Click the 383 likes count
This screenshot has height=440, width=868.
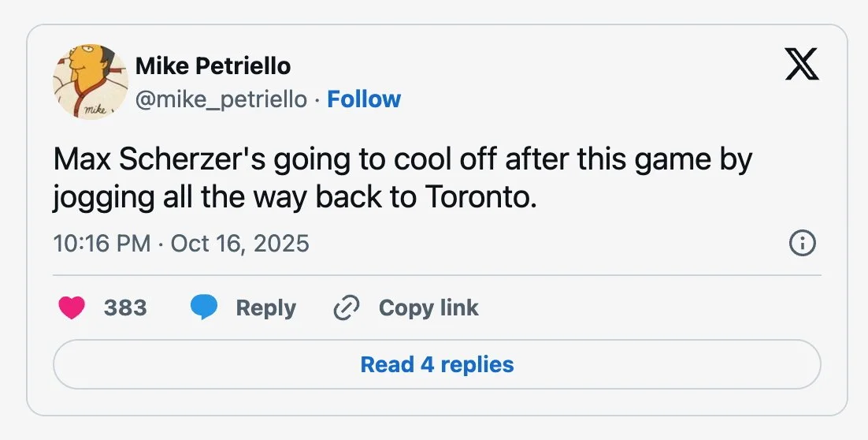click(x=125, y=308)
